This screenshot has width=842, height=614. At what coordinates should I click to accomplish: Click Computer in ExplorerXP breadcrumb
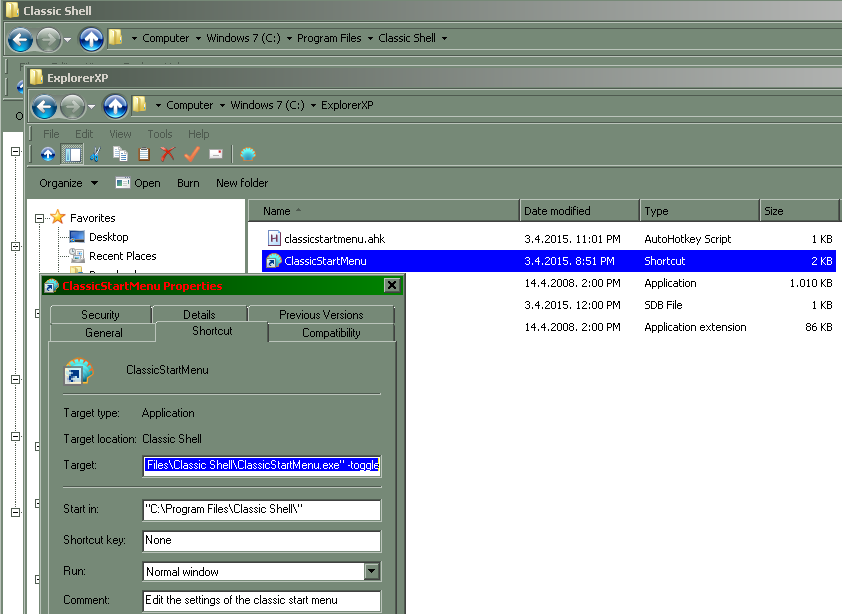pos(190,105)
